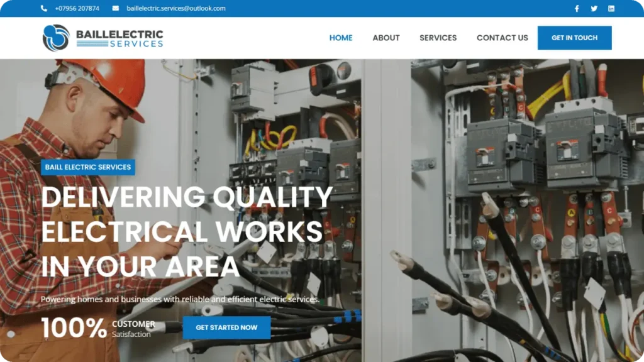Open the Services menu item
The image size is (644, 362).
pyautogui.click(x=438, y=38)
